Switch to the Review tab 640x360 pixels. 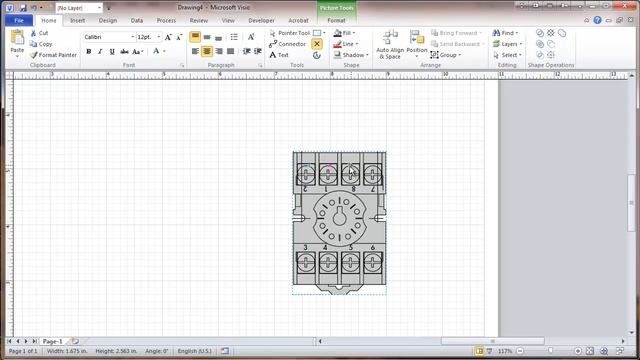[x=199, y=20]
